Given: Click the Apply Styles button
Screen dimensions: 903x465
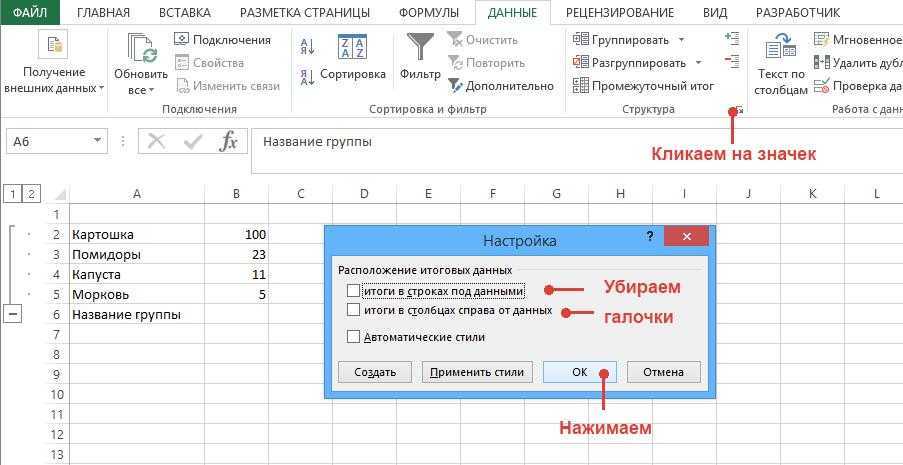Looking at the screenshot, I should click(x=477, y=372).
